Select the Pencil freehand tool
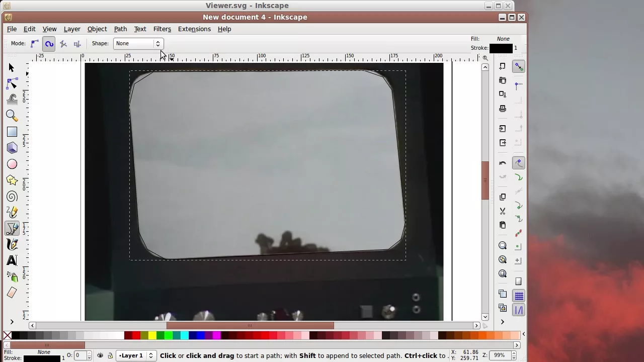This screenshot has width=644, height=362. coord(12,213)
